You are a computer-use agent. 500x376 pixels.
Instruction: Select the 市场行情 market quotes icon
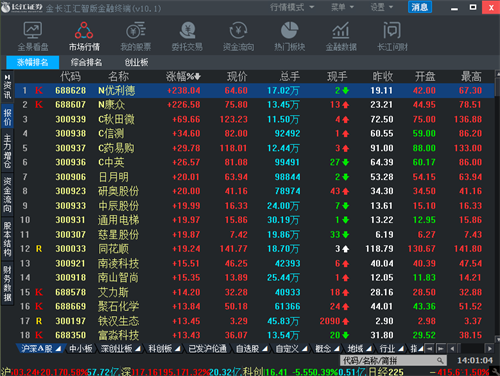coord(84,36)
